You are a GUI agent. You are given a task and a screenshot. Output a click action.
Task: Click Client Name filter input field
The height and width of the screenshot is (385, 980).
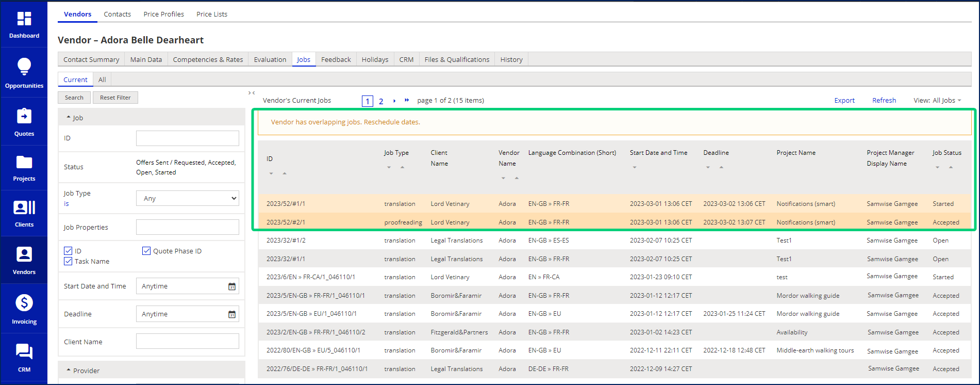[x=188, y=341]
